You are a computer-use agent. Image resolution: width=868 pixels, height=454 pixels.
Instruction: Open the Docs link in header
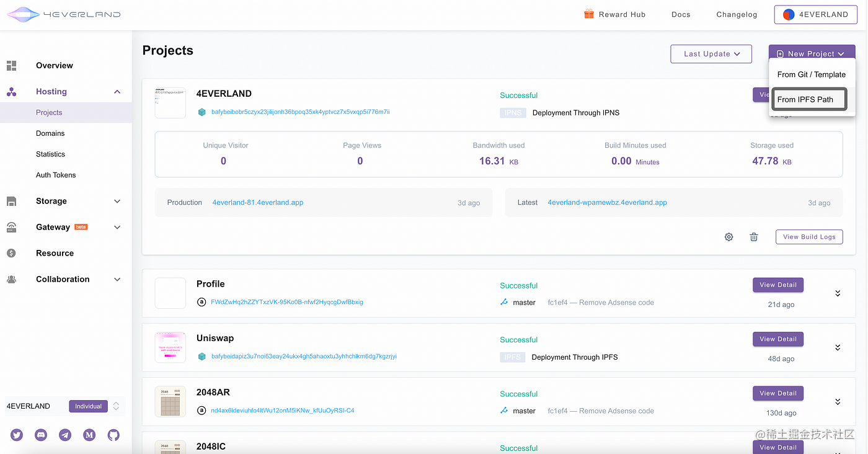pos(681,14)
